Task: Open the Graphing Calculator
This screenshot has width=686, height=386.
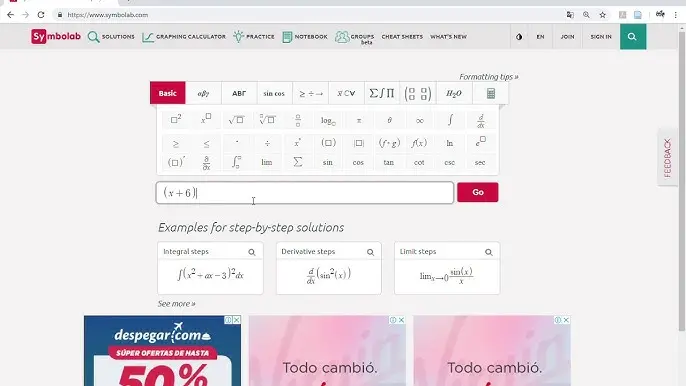Action: [184, 37]
